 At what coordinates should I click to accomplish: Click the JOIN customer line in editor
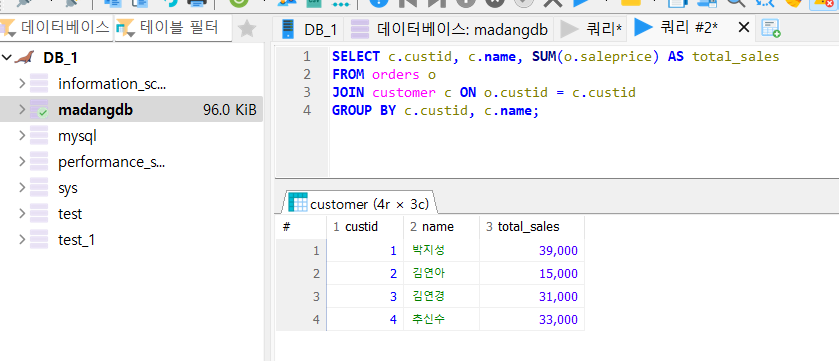[x=484, y=93]
